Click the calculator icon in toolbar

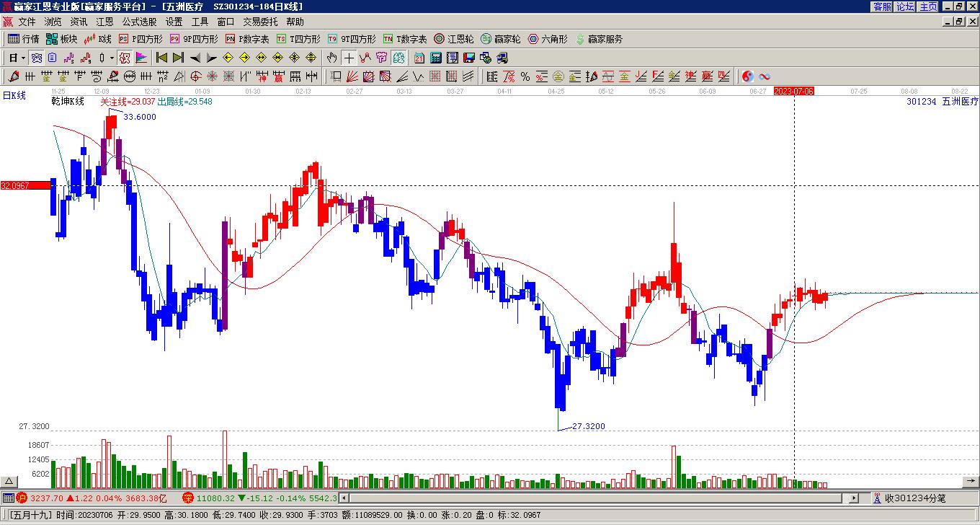436,58
